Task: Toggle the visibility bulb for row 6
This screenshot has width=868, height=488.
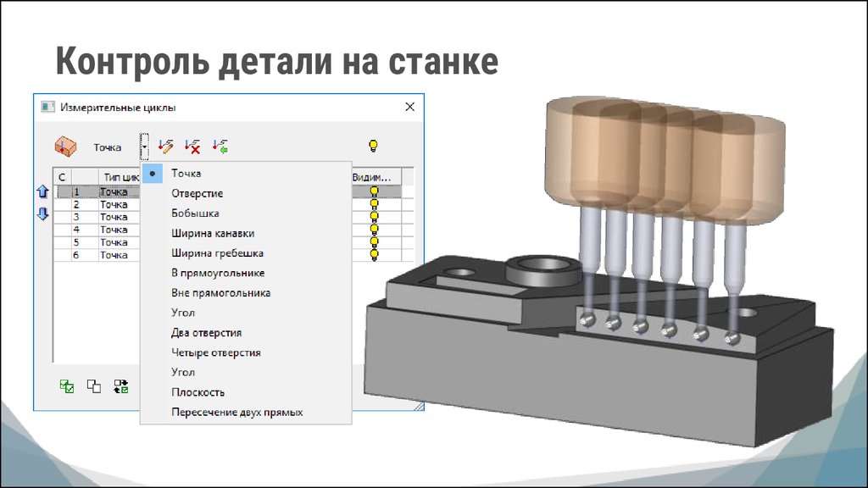Action: (x=374, y=254)
